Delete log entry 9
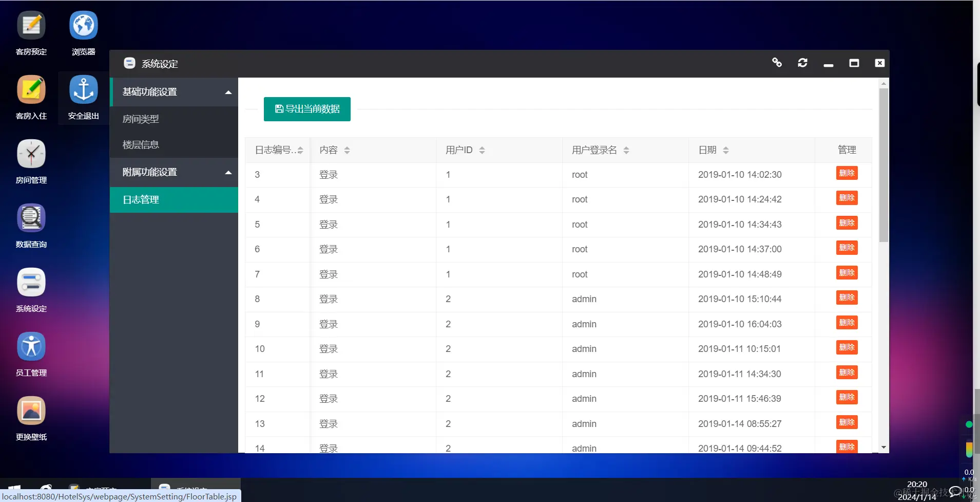Viewport: 980px width, 502px height. coord(847,323)
